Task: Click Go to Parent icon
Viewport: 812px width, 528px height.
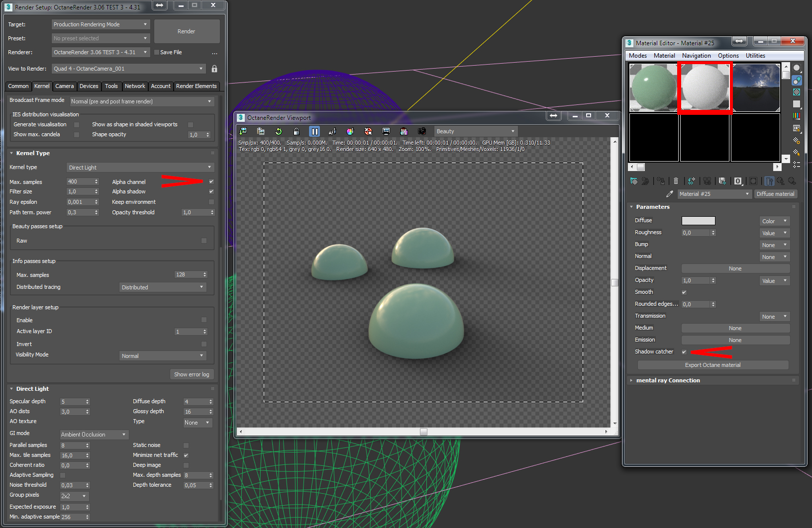Action: [781, 181]
